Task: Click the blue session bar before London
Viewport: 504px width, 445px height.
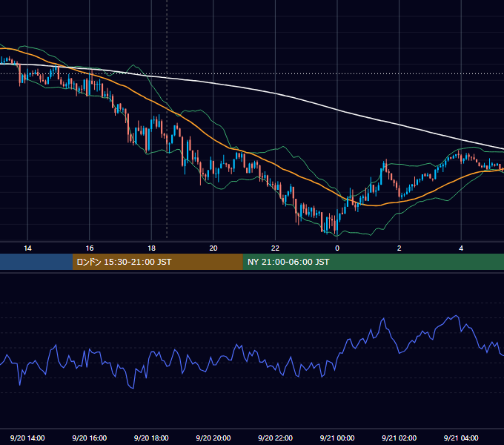Action: click(36, 262)
